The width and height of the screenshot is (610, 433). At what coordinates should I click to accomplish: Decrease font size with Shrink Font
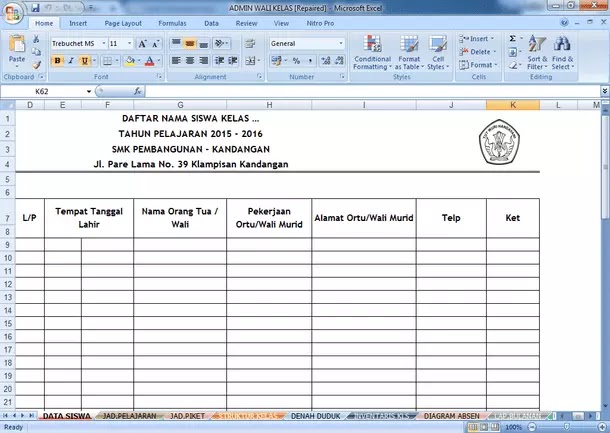click(156, 44)
